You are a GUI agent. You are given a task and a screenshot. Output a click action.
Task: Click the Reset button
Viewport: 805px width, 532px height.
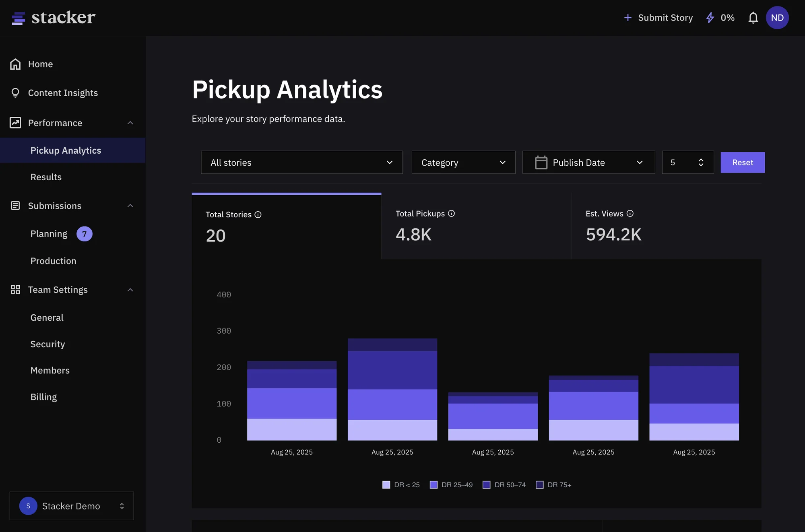click(x=743, y=163)
